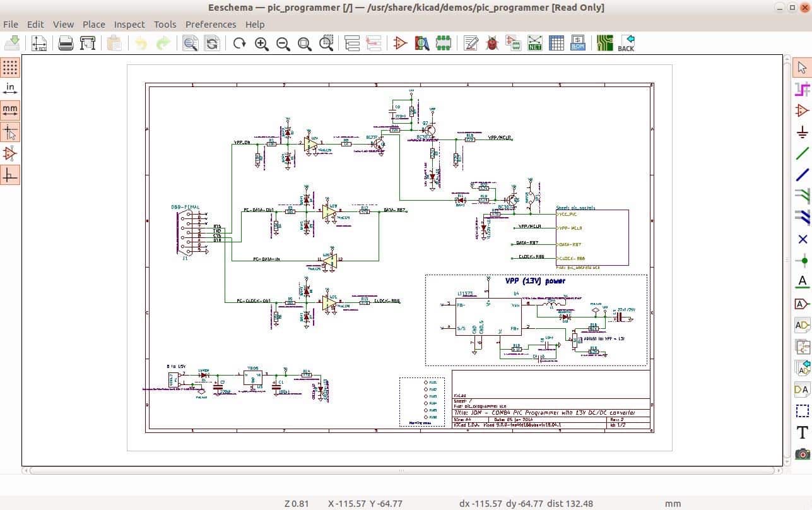Click the Refresh view icon
This screenshot has height=510, width=812.
pos(239,43)
